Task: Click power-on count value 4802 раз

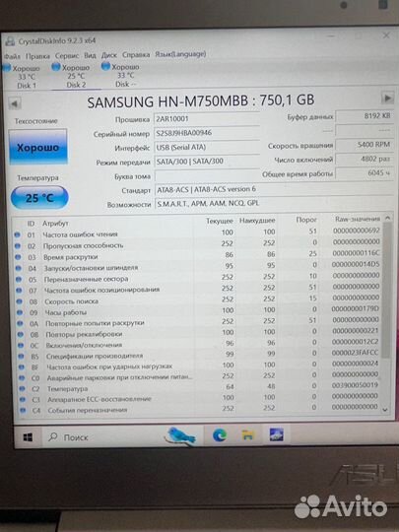Action: pos(365,160)
